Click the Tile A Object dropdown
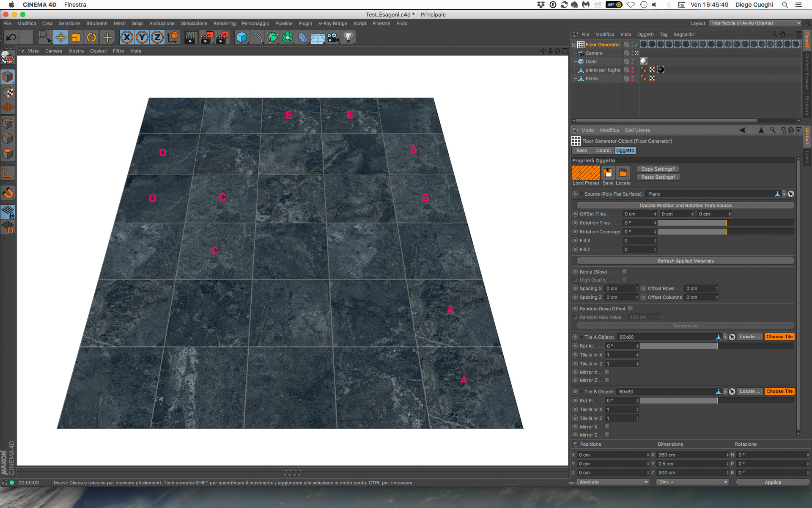 724,337
